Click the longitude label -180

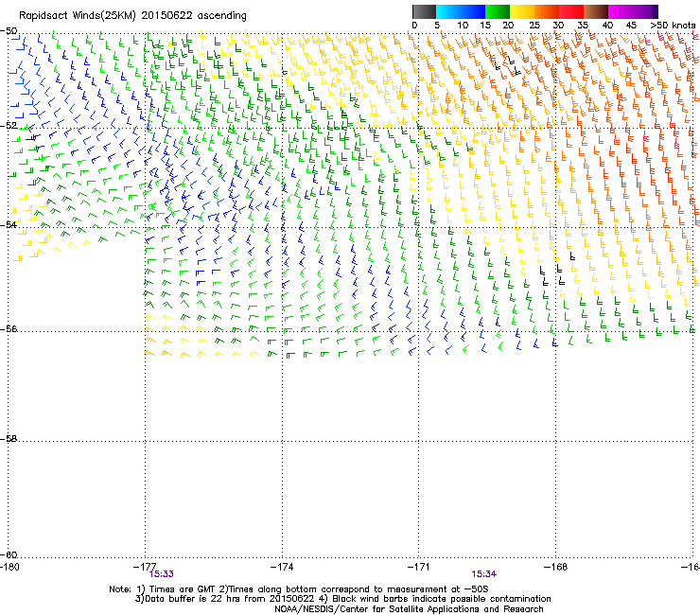9,567
